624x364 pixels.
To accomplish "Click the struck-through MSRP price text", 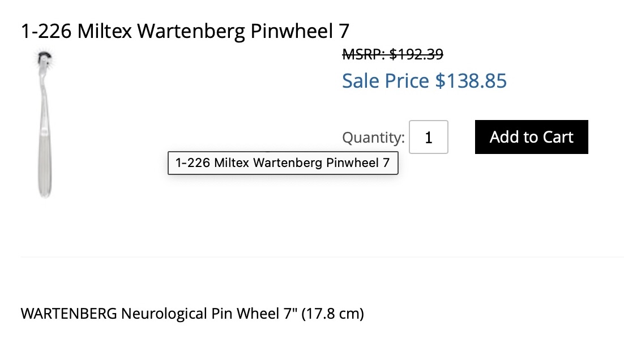I will pyautogui.click(x=393, y=54).
